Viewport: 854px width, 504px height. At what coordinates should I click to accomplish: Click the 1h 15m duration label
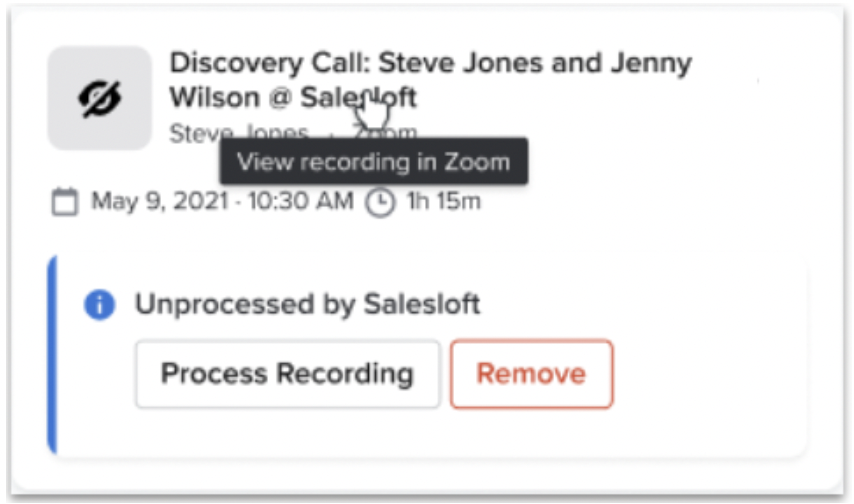(x=444, y=201)
